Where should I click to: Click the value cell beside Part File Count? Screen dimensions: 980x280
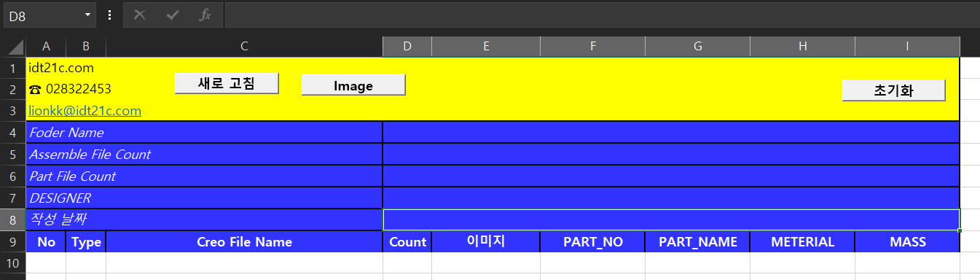[x=671, y=176]
